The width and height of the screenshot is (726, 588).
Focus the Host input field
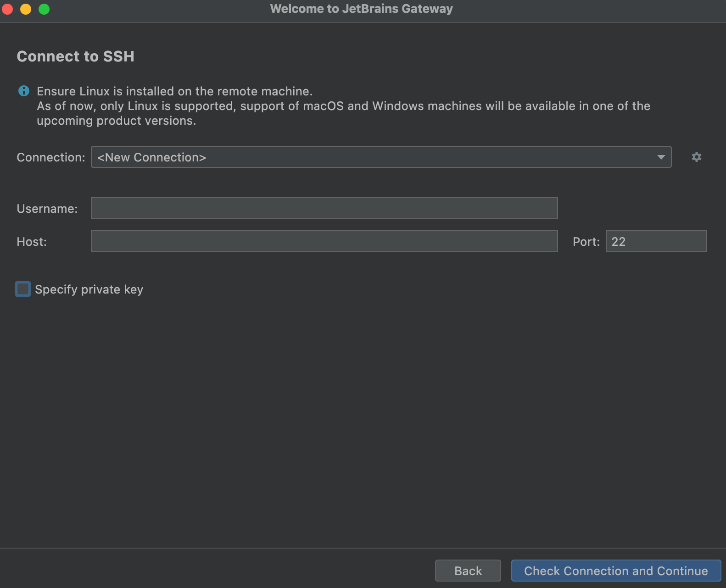(324, 241)
